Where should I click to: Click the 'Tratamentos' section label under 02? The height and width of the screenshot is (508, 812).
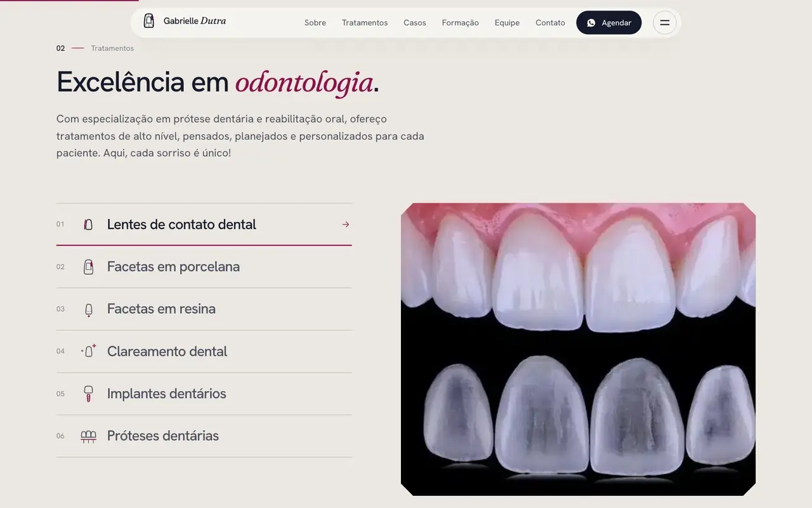click(x=112, y=48)
